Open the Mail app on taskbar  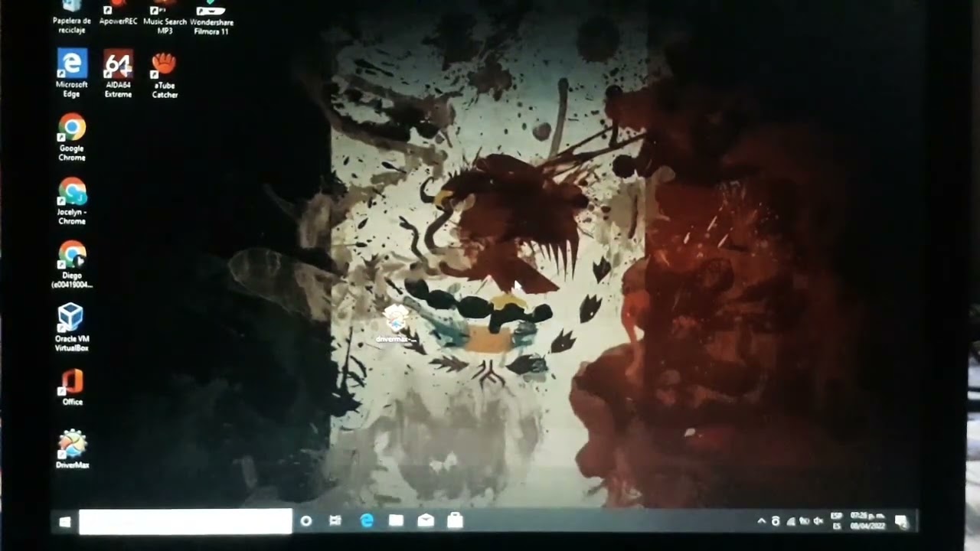point(426,521)
